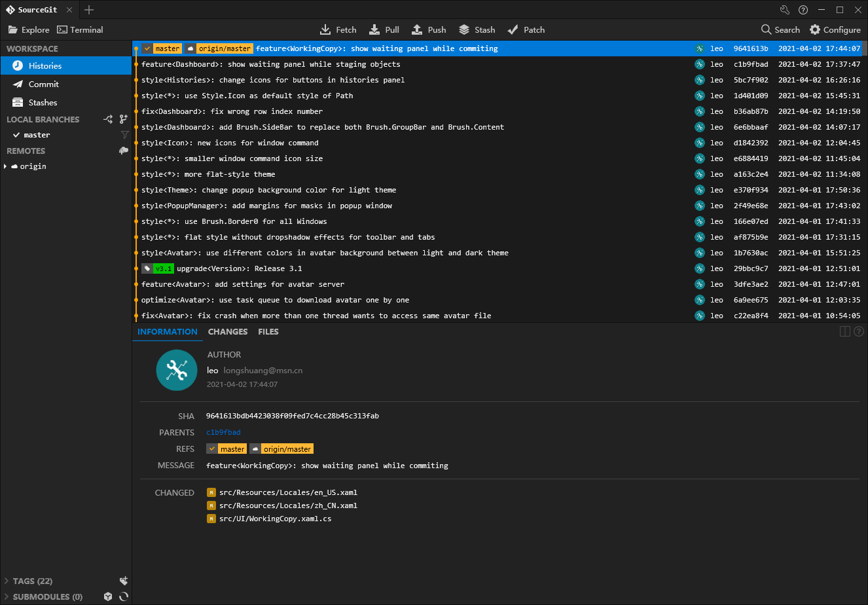Open the Terminal from toolbar
The height and width of the screenshot is (605, 868).
(x=80, y=29)
